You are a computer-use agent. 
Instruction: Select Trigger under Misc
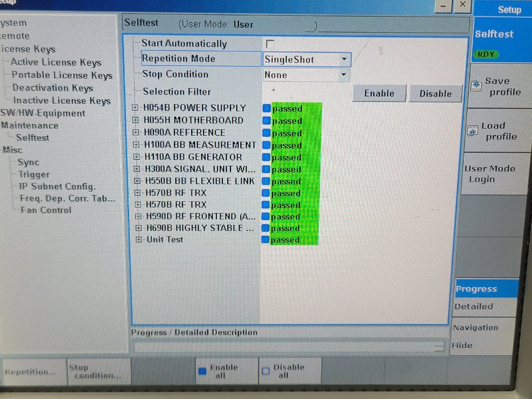point(34,174)
